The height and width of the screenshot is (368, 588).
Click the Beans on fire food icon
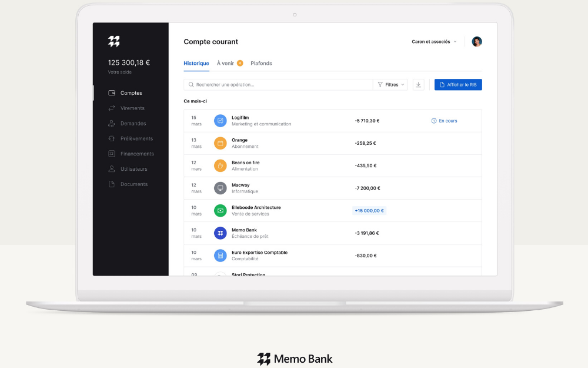tap(220, 165)
